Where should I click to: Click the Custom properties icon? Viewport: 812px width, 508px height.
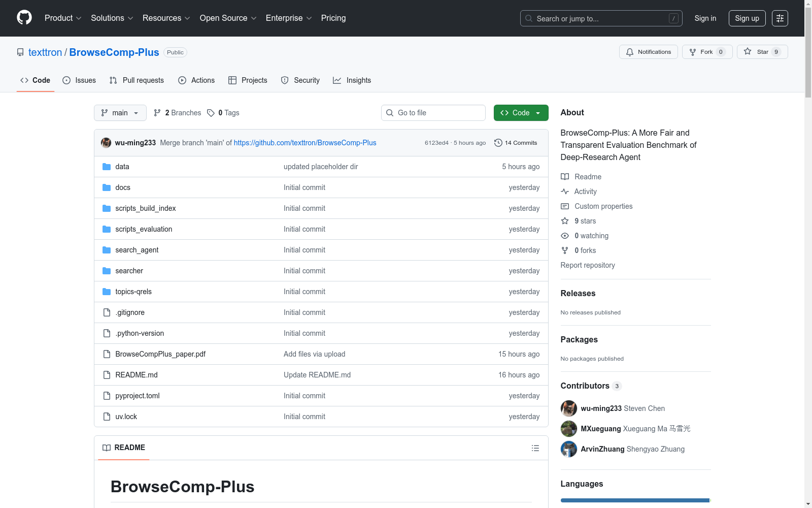(565, 206)
